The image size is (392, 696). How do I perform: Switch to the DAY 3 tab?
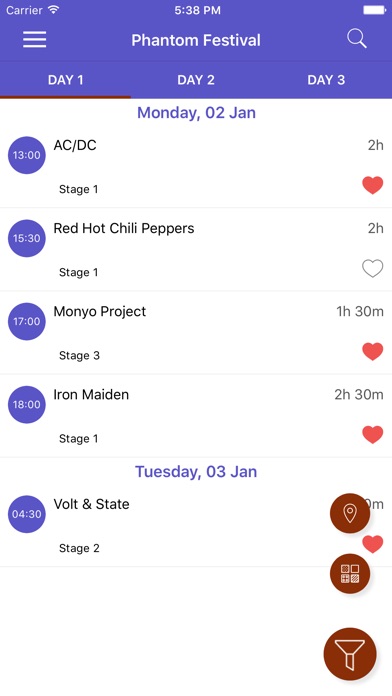(x=326, y=80)
